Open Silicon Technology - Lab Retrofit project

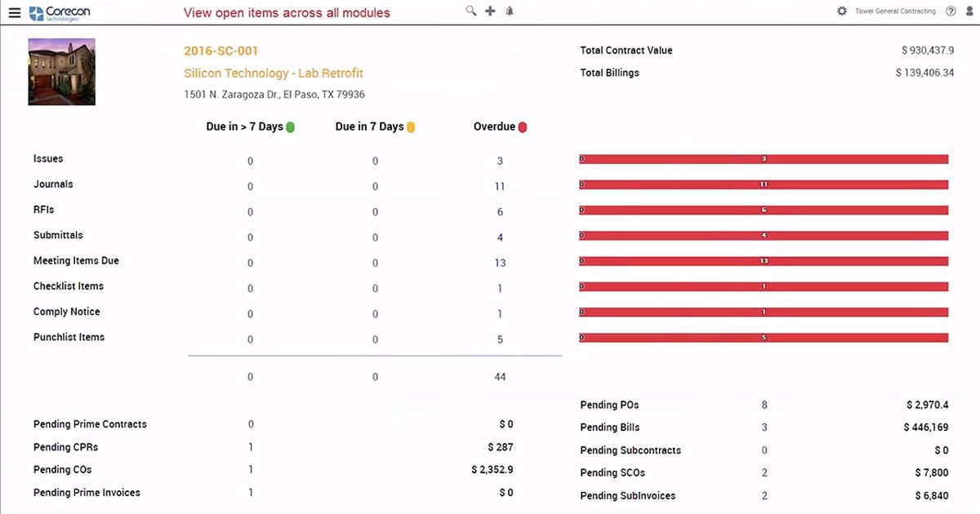[274, 73]
